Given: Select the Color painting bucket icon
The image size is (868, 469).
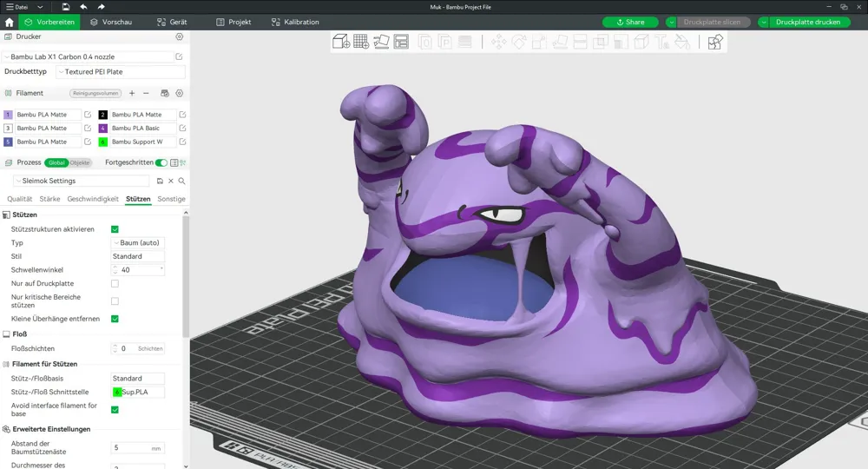Looking at the screenshot, I should [x=682, y=42].
